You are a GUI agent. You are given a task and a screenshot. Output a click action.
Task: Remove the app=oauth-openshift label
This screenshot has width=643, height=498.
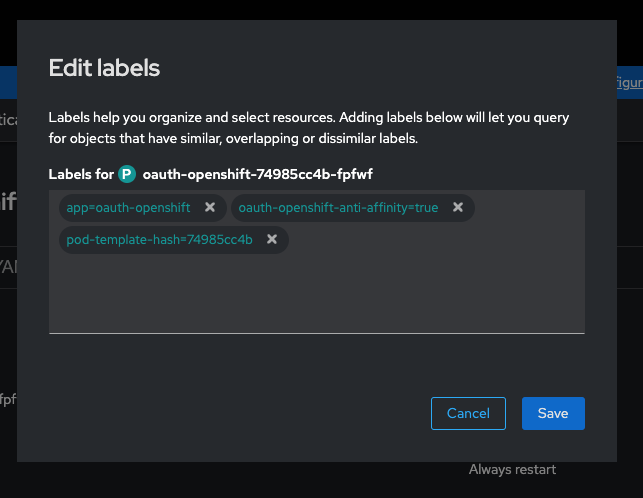click(x=210, y=207)
